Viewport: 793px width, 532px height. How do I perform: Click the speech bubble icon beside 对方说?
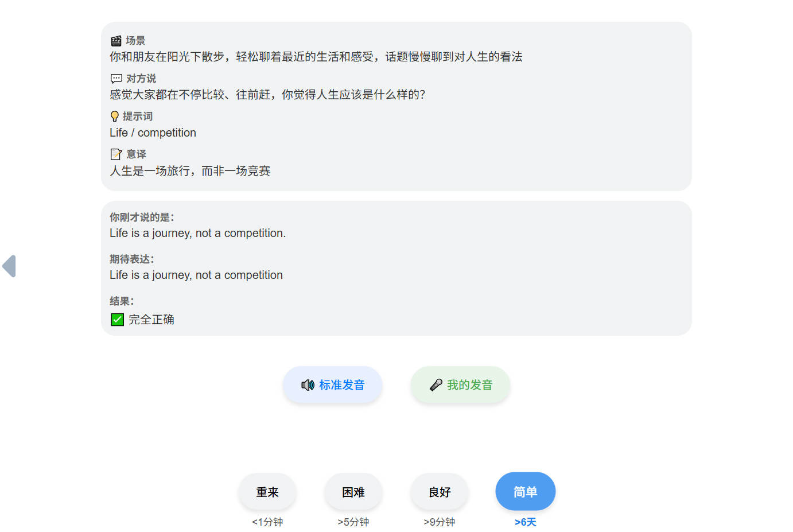pyautogui.click(x=116, y=79)
